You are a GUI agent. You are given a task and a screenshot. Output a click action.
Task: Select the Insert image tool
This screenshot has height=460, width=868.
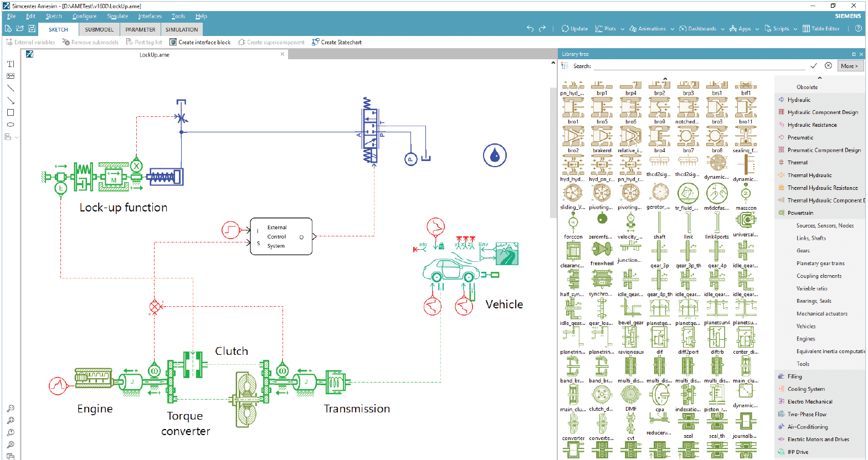pyautogui.click(x=11, y=76)
